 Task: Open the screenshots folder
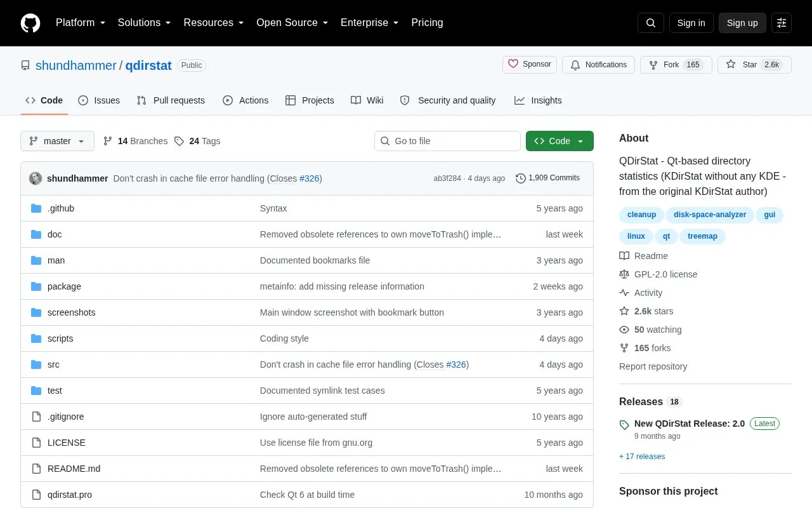[x=71, y=312]
